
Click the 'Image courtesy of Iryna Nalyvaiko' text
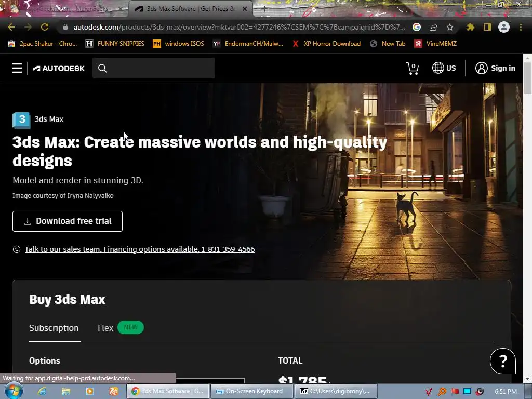(x=63, y=196)
